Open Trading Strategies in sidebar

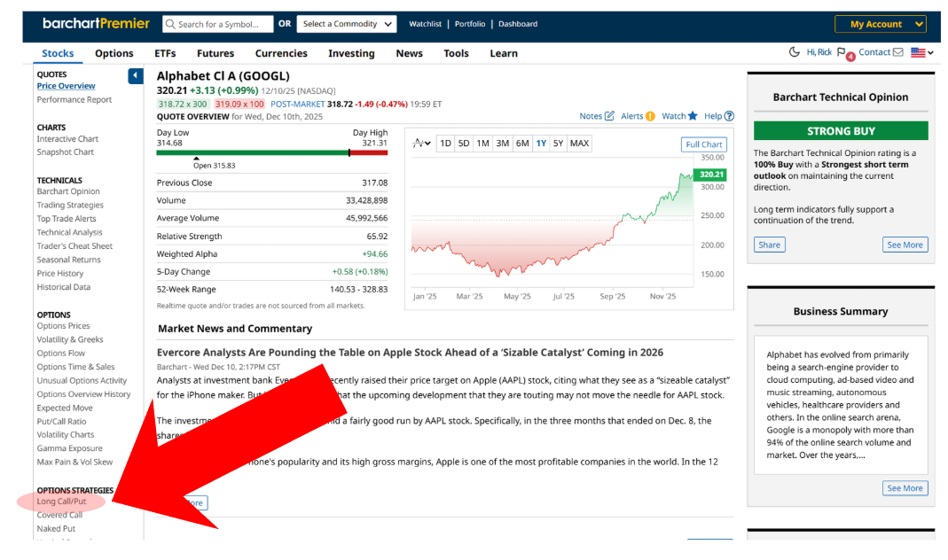(x=70, y=206)
